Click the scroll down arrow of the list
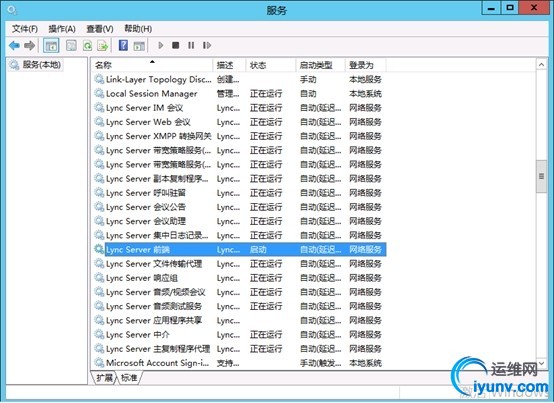This screenshot has height=403, width=554. (541, 363)
